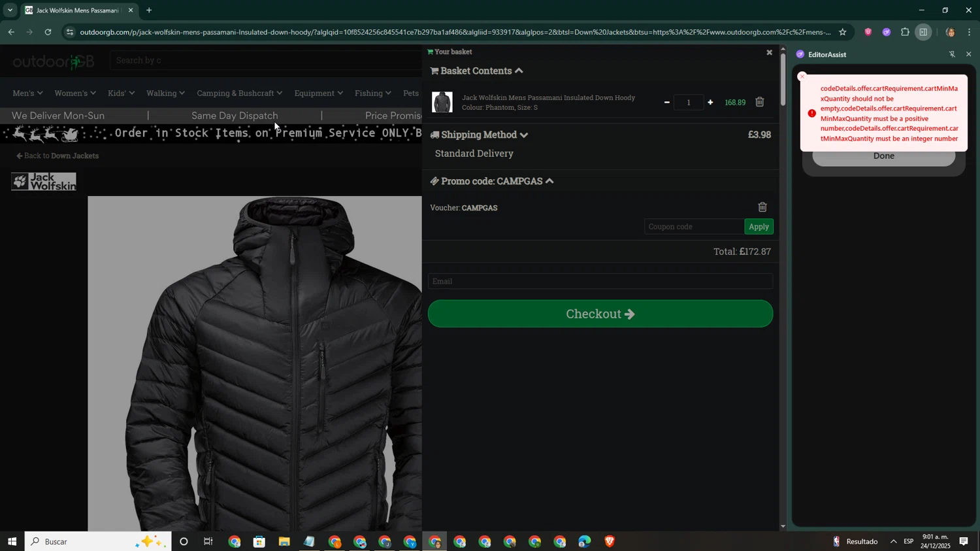Remove the CAMPGAS voucher
Image resolution: width=980 pixels, height=551 pixels.
[762, 207]
